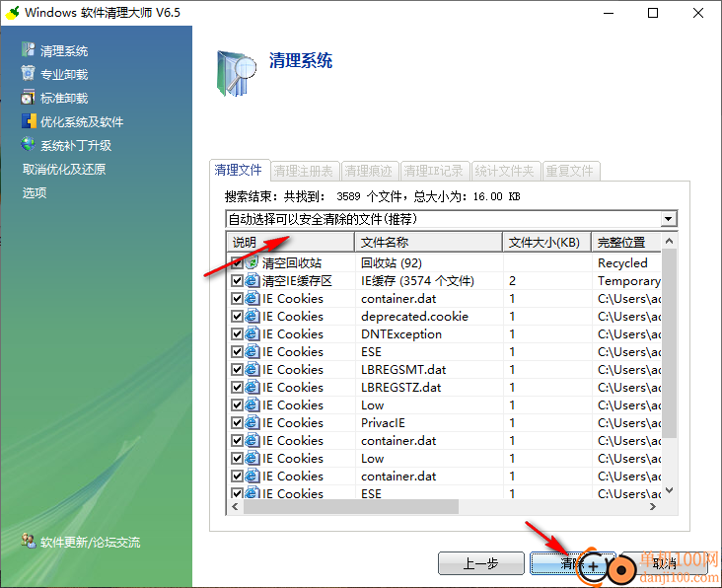The width and height of the screenshot is (722, 588).
Task: Click the horizontal scrollbar thumb
Action: 351,506
